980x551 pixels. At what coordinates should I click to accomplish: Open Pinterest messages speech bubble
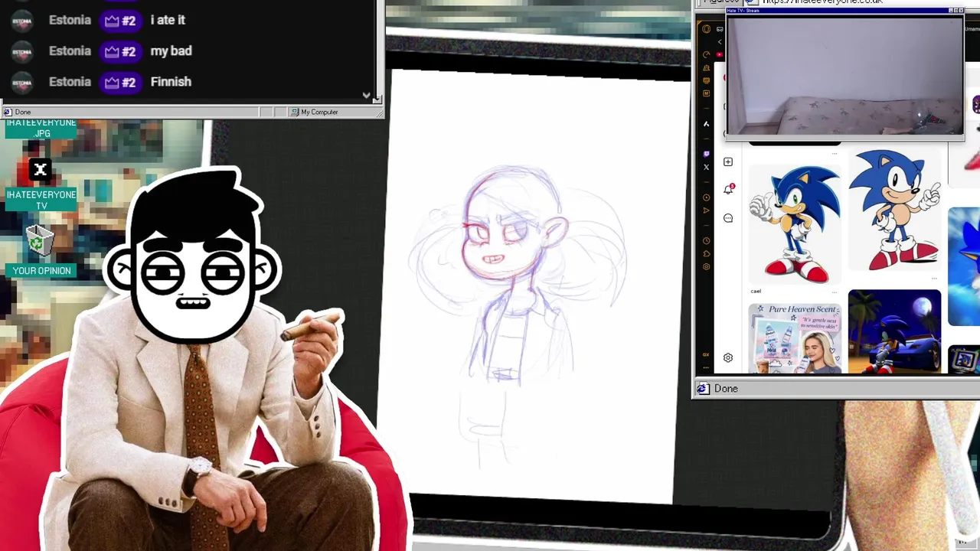[728, 218]
